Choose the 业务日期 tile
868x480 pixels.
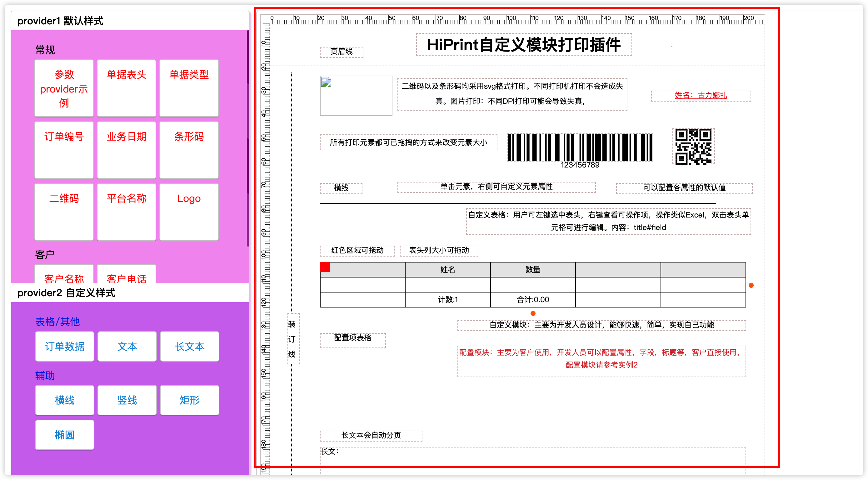click(126, 150)
